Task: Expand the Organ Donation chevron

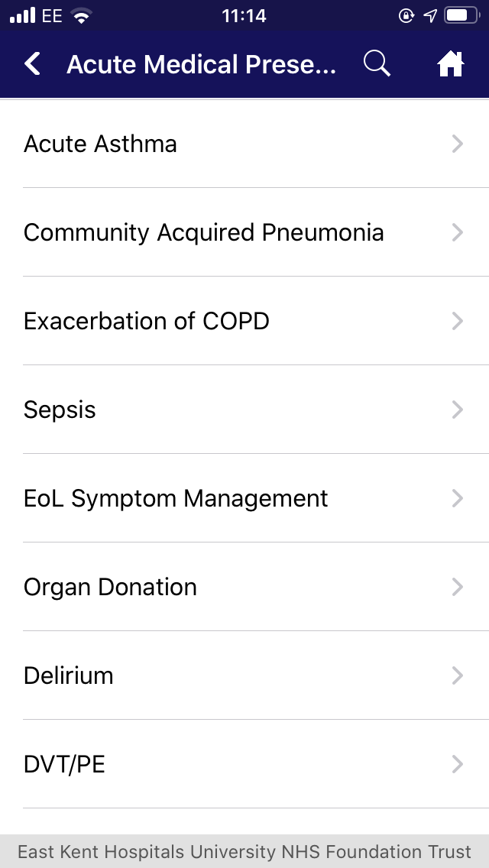Action: [458, 587]
